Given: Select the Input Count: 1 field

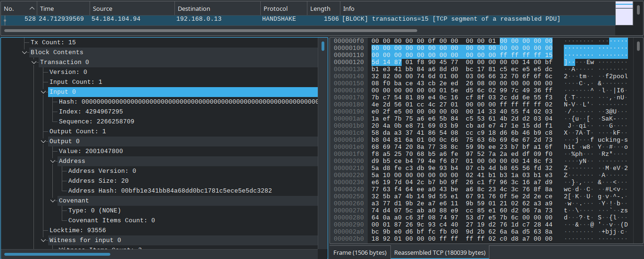Looking at the screenshot, I should pyautogui.click(x=76, y=82).
